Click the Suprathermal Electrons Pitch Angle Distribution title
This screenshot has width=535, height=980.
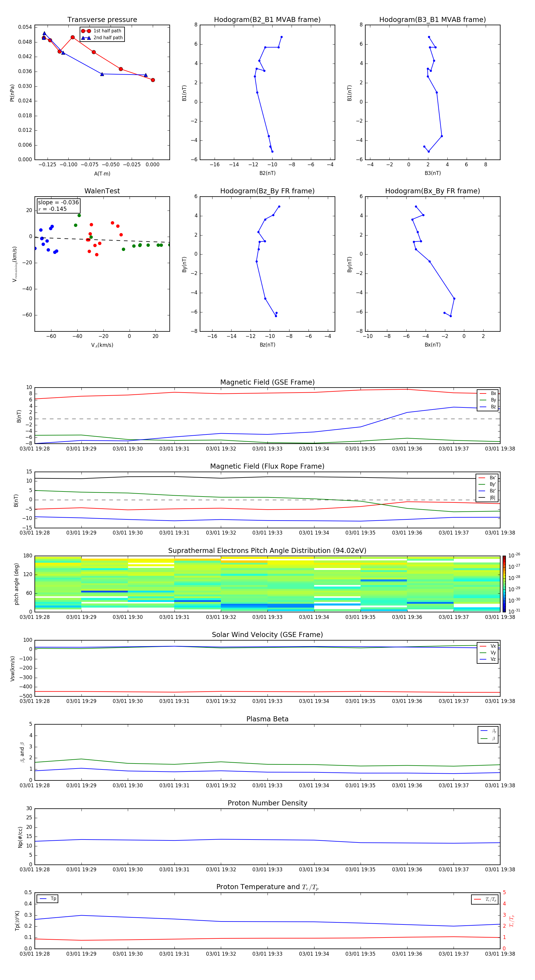[x=267, y=551]
